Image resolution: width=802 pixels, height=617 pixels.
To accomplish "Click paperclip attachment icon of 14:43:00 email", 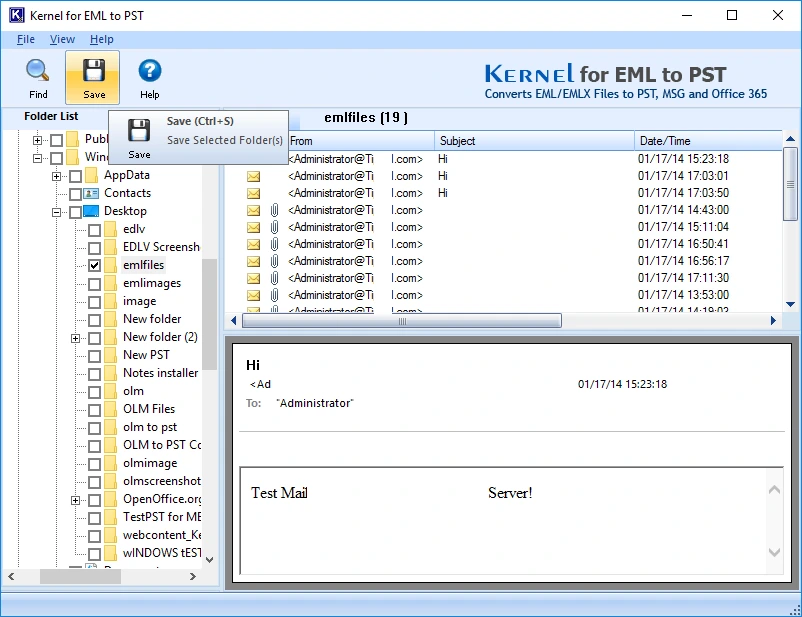I will 274,210.
